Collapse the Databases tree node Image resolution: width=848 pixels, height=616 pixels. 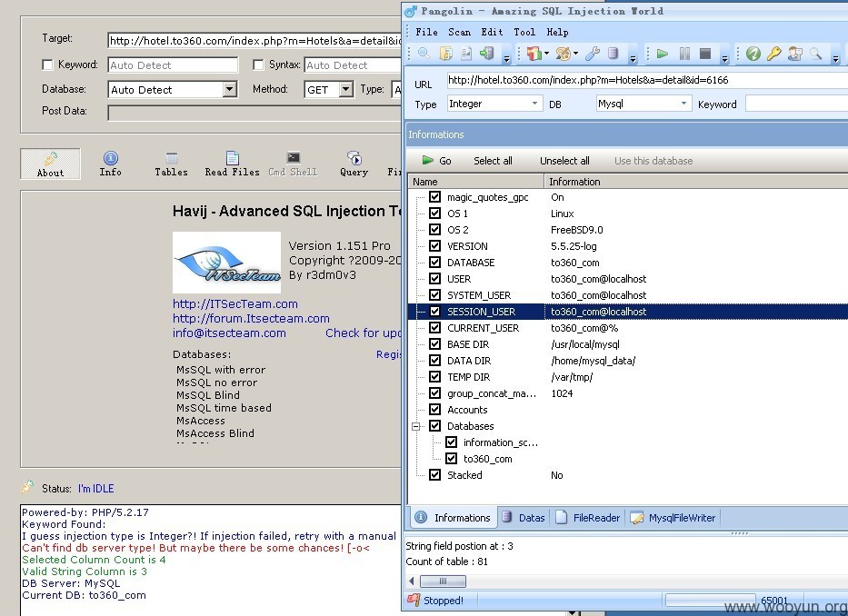click(416, 426)
